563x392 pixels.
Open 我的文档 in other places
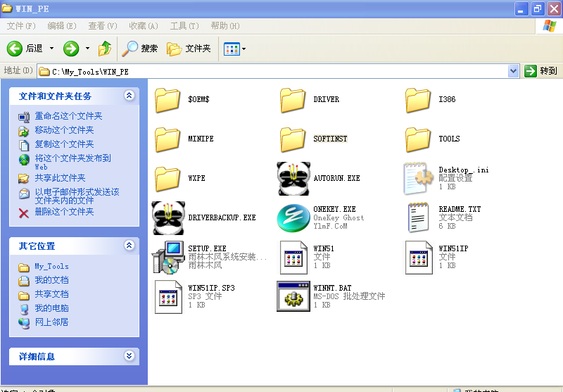[x=51, y=280]
